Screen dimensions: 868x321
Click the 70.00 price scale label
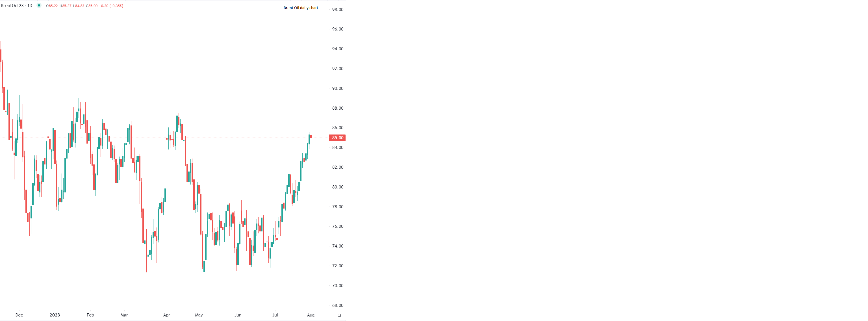(338, 286)
